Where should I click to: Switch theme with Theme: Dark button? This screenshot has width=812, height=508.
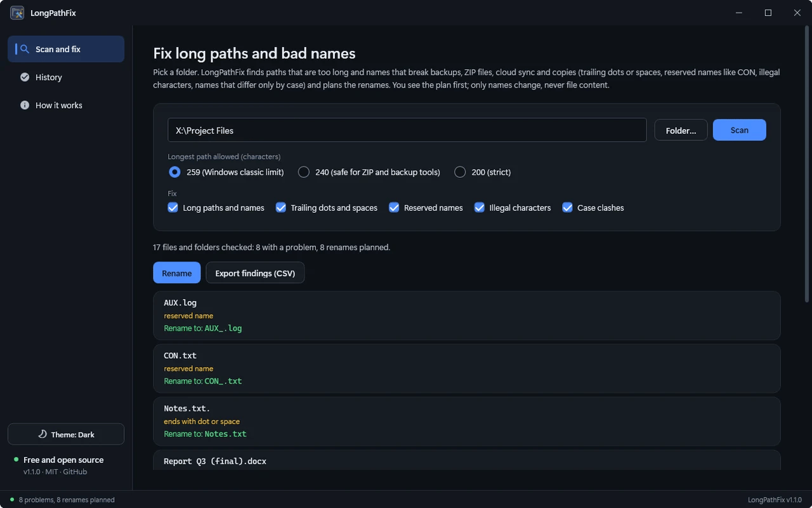coord(66,434)
